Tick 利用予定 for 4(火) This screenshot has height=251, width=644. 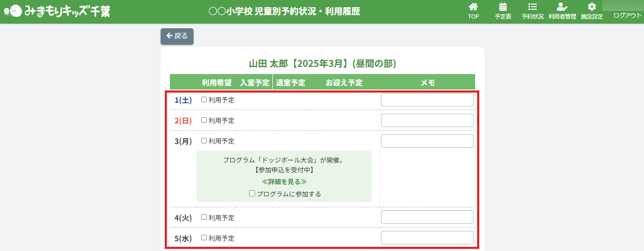tap(204, 217)
